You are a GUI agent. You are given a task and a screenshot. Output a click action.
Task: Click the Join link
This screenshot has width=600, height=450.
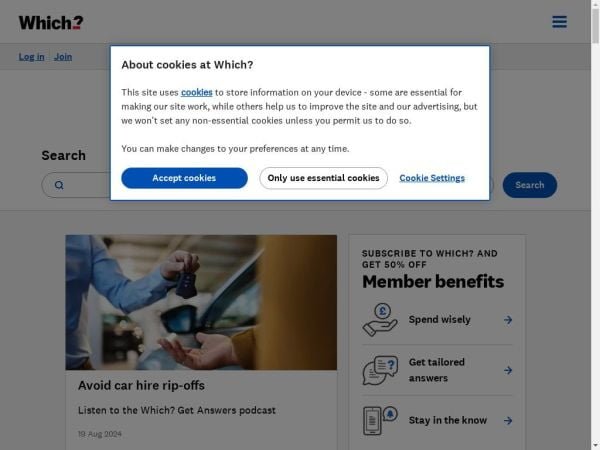pos(63,57)
